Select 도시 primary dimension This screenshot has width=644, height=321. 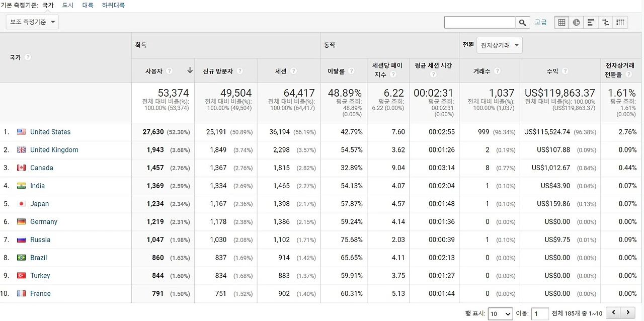[x=68, y=5]
